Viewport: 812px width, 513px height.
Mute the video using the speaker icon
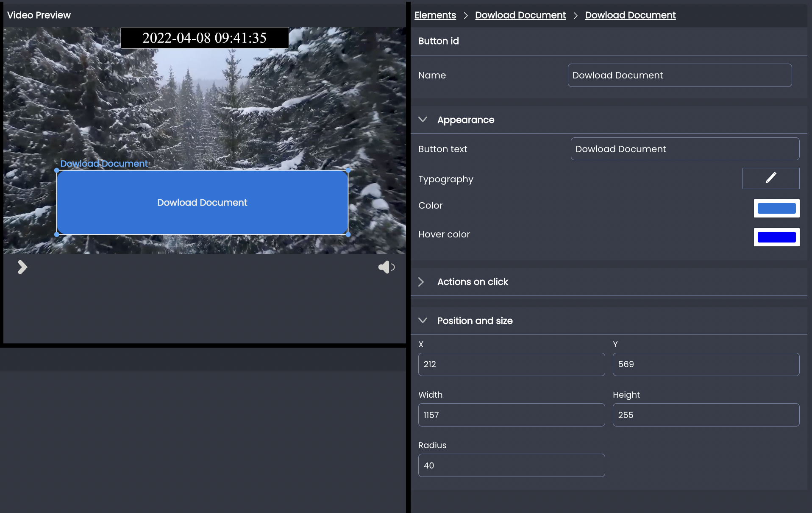point(386,267)
